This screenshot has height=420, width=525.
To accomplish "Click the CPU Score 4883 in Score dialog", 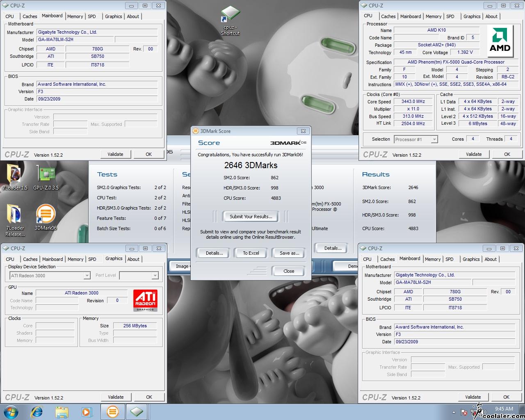I will 276,198.
